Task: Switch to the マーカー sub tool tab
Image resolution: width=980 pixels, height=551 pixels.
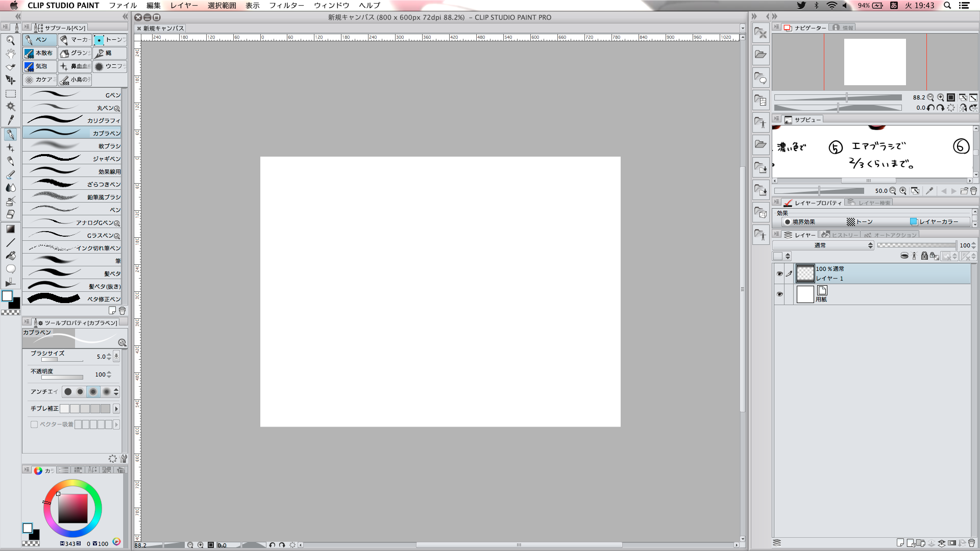Action: pyautogui.click(x=75, y=40)
